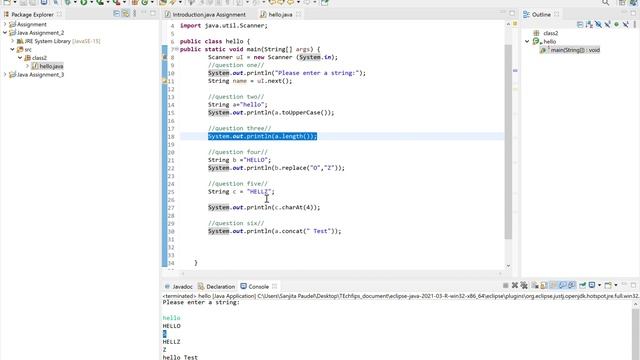Click Display Selected Console icon

coord(592,285)
